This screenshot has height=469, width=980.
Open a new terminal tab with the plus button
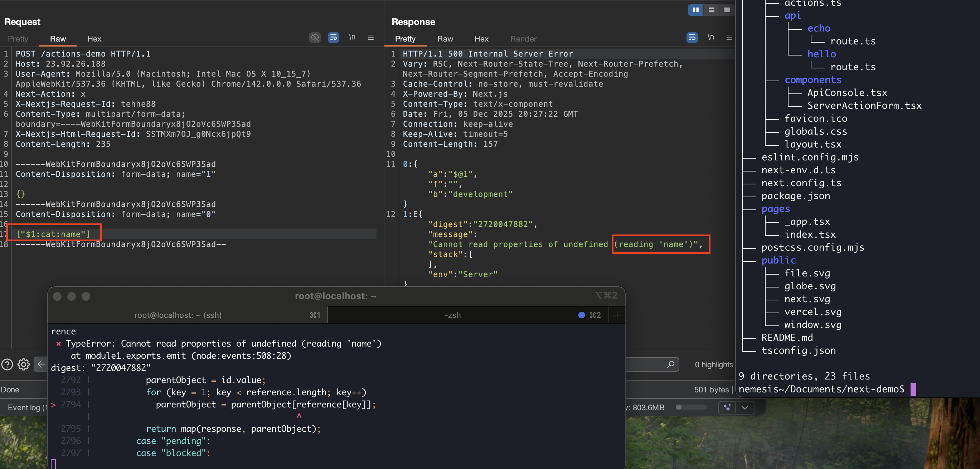click(x=617, y=315)
